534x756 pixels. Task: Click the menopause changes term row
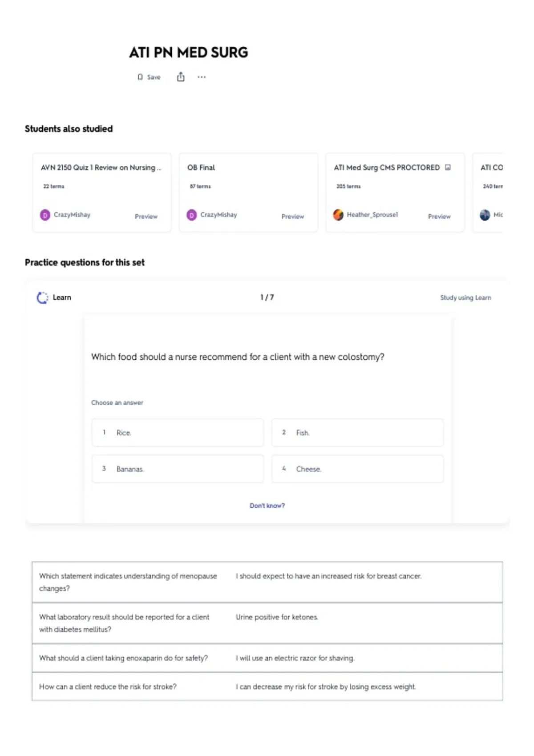pyautogui.click(x=267, y=582)
